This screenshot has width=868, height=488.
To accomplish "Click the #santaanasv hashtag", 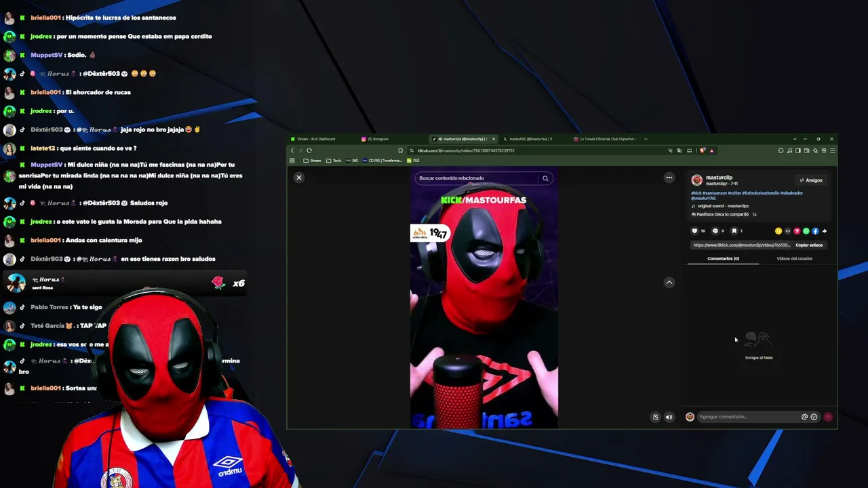I will [x=715, y=193].
